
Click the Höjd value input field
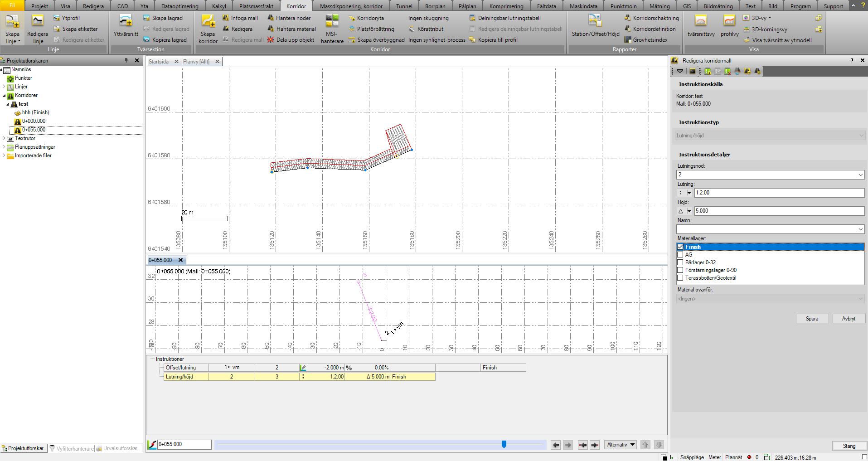[779, 211]
